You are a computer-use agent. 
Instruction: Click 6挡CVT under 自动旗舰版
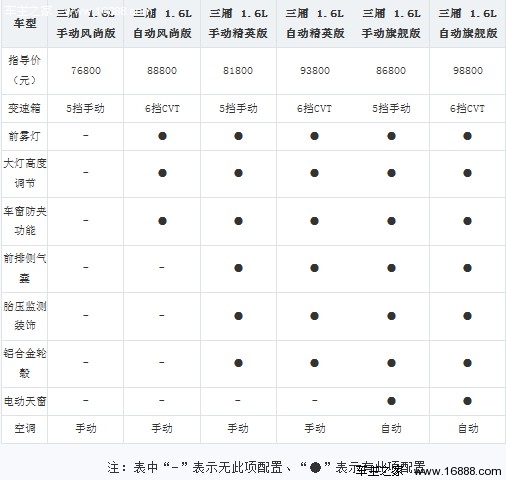(x=467, y=108)
